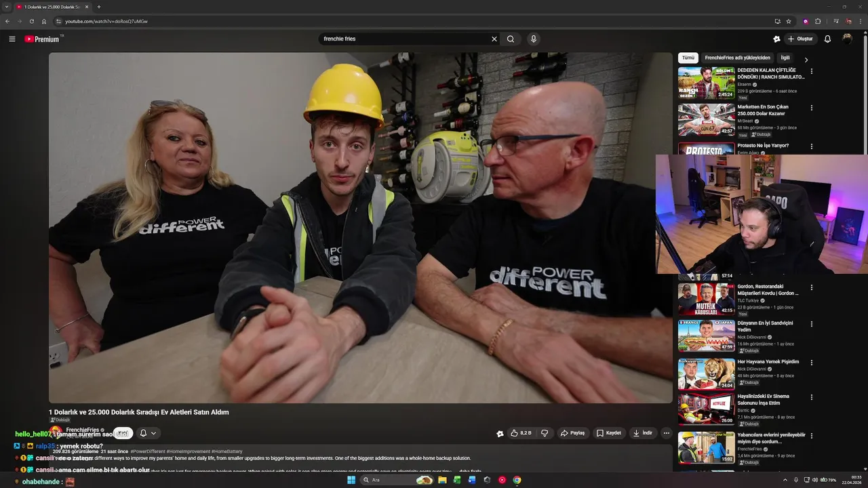Open menu for Hayalinizdeki Ev Sinema video
Screen dimensions: 868x488
812,397
